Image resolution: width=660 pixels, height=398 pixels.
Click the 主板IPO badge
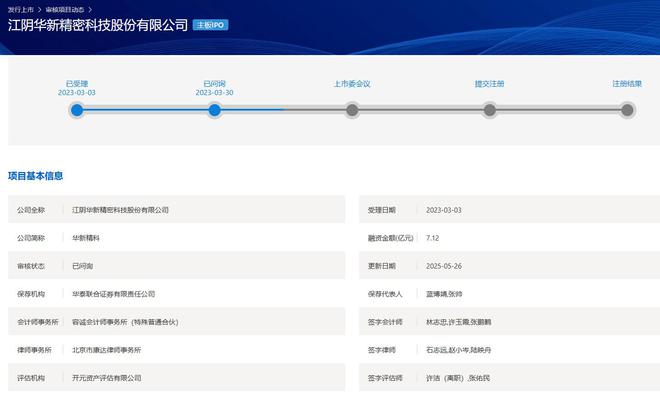click(x=210, y=25)
